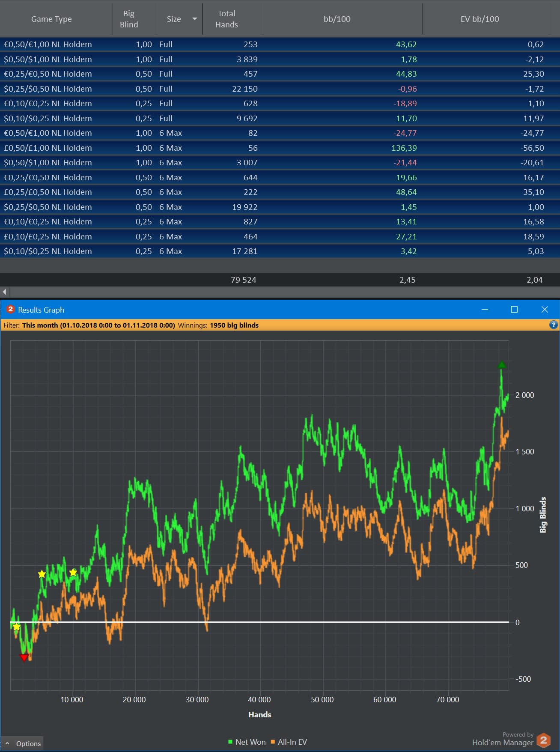Image resolution: width=560 pixels, height=752 pixels.
Task: Minimize the Results Graph window
Action: click(x=485, y=309)
